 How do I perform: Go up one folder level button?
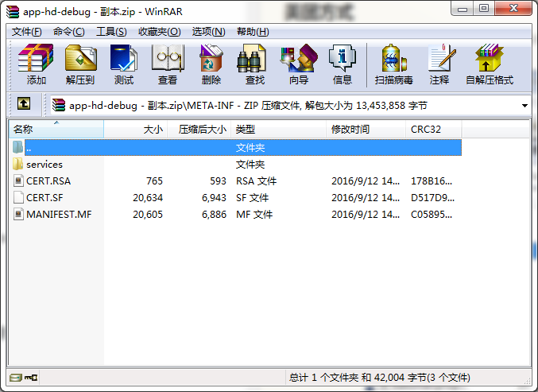point(24,104)
